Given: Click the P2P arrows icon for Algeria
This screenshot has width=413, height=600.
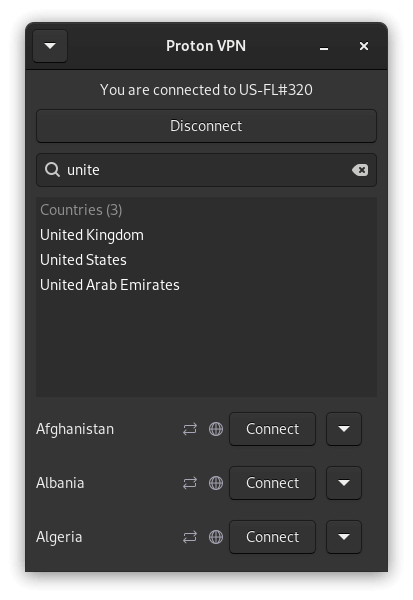Looking at the screenshot, I should click(190, 537).
